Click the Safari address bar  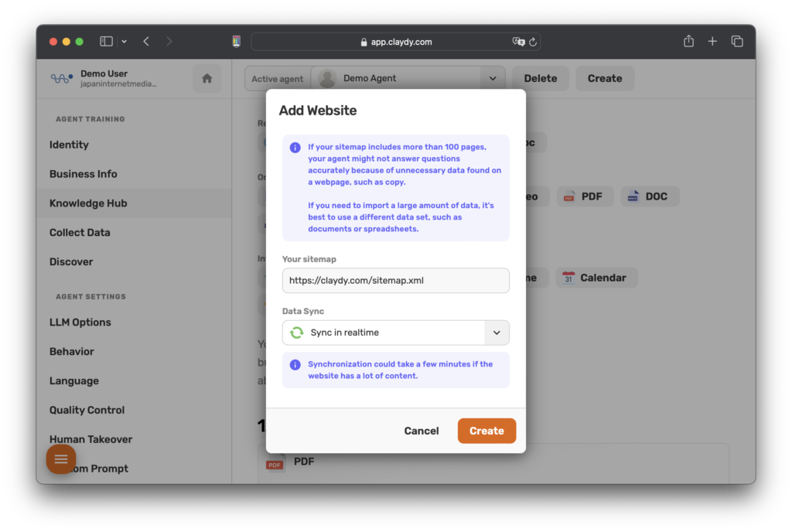tap(396, 42)
